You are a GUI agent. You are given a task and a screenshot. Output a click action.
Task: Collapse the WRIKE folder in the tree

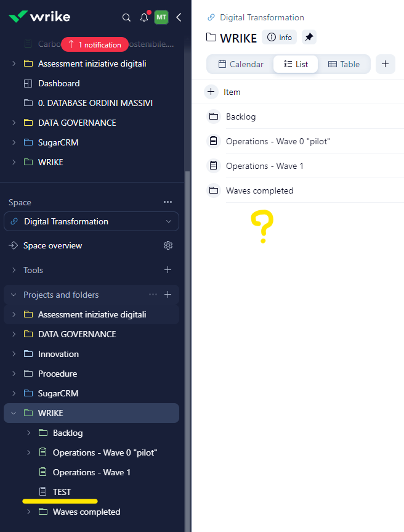pos(14,413)
